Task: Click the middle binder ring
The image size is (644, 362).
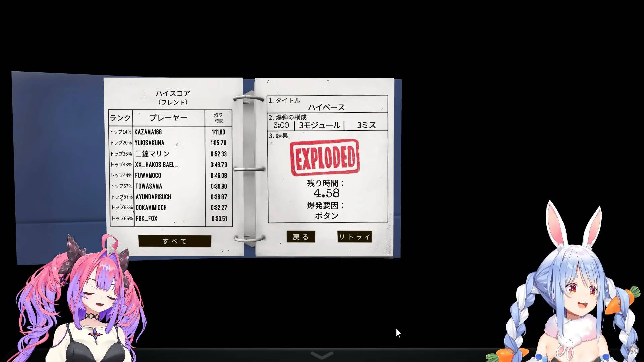Action: point(250,169)
